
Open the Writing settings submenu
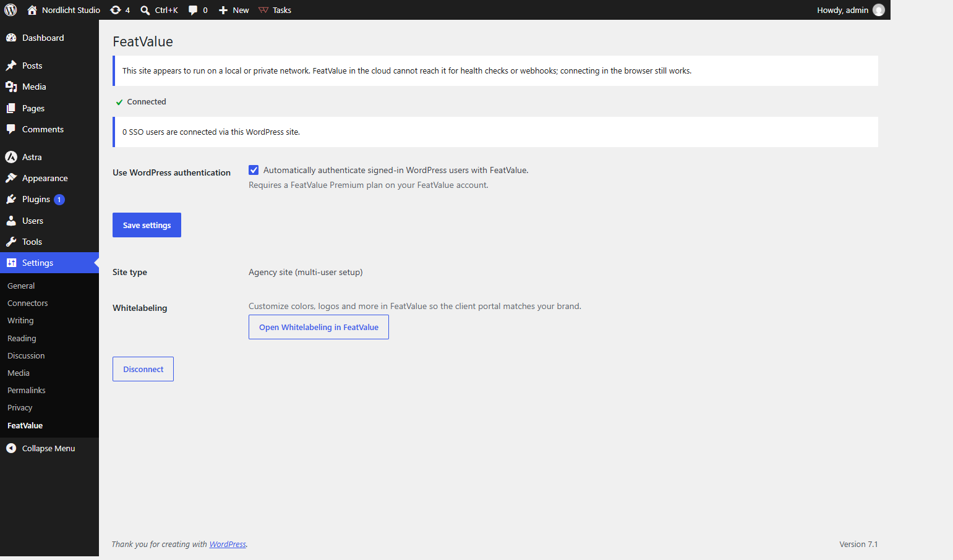[x=20, y=320]
